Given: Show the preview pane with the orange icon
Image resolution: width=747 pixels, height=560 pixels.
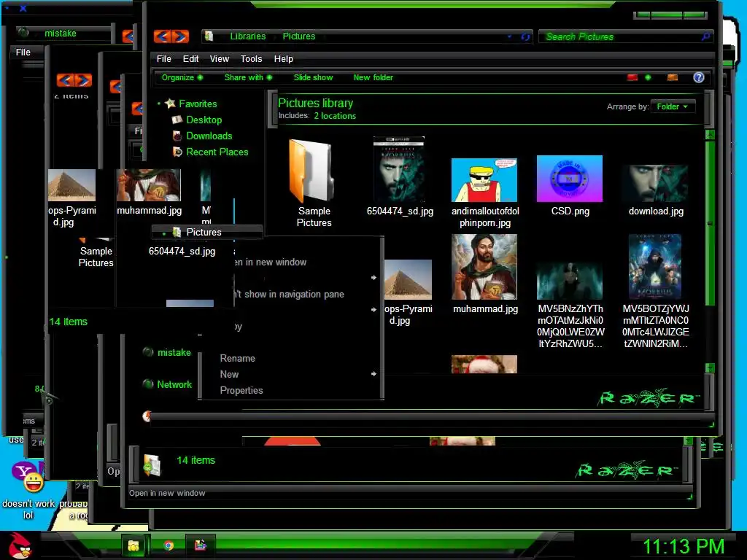Looking at the screenshot, I should pos(673,77).
